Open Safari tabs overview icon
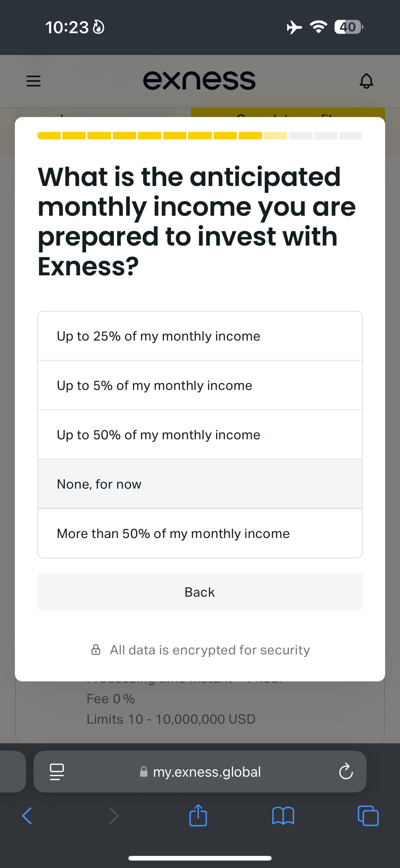The width and height of the screenshot is (400, 868). (368, 816)
